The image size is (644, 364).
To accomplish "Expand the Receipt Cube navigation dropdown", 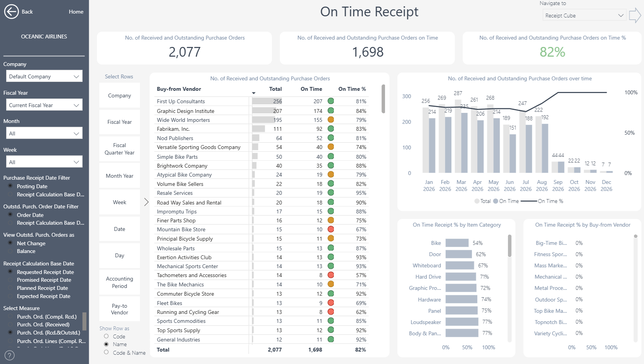I will tap(584, 16).
